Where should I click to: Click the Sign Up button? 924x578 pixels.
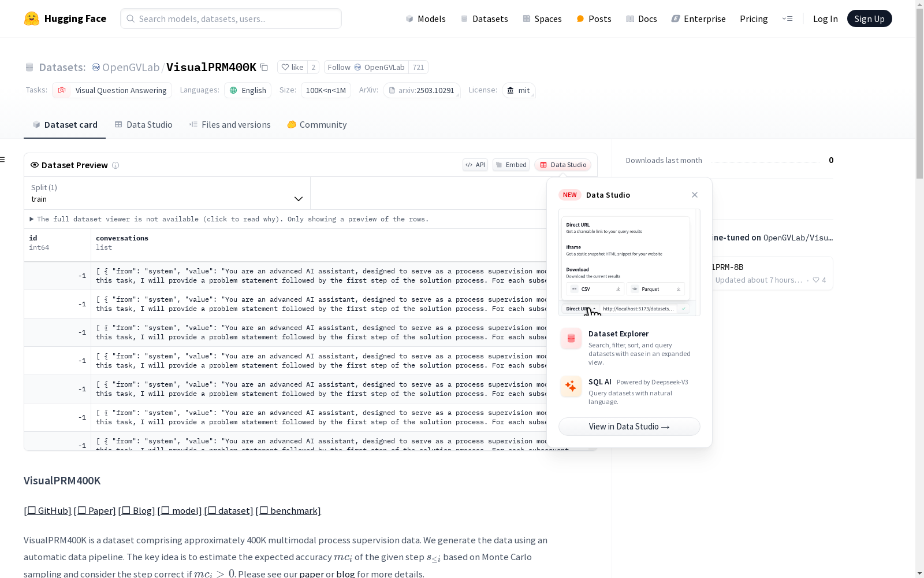869,18
